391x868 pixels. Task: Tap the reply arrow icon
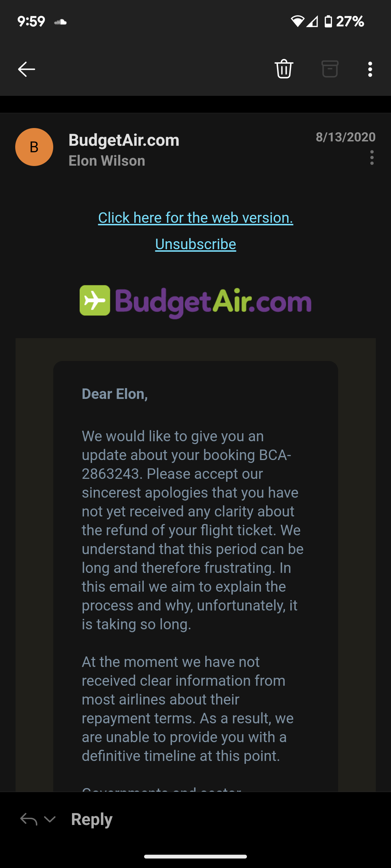(29, 819)
